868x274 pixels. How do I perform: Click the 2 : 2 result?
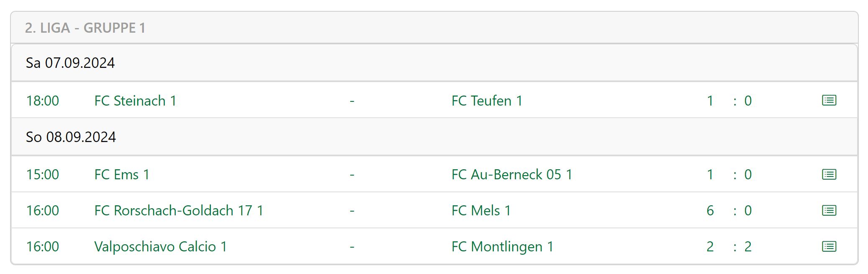click(x=729, y=246)
